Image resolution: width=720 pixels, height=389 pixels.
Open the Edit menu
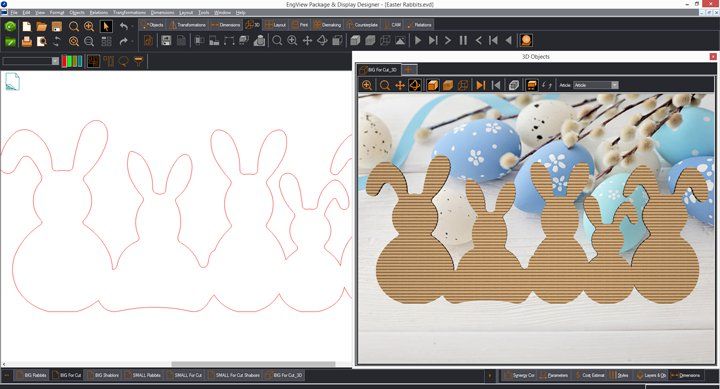pos(27,12)
